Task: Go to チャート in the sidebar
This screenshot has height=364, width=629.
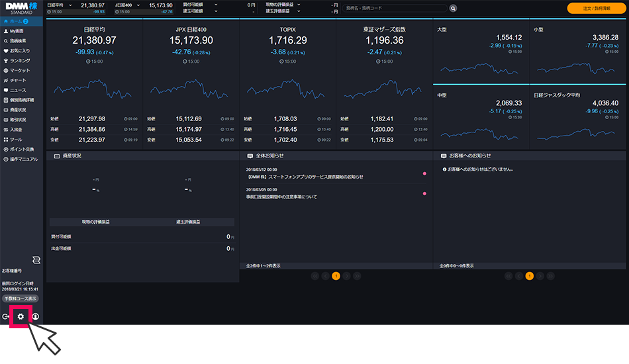Action: (x=19, y=80)
